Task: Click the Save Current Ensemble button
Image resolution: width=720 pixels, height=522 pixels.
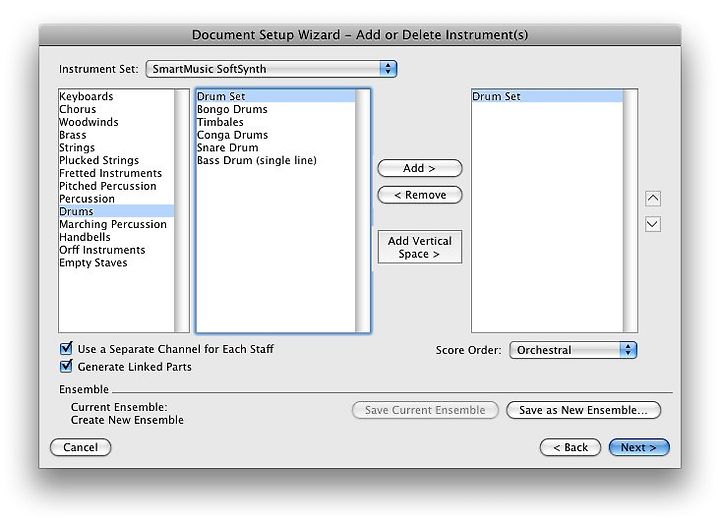Action: coord(425,410)
